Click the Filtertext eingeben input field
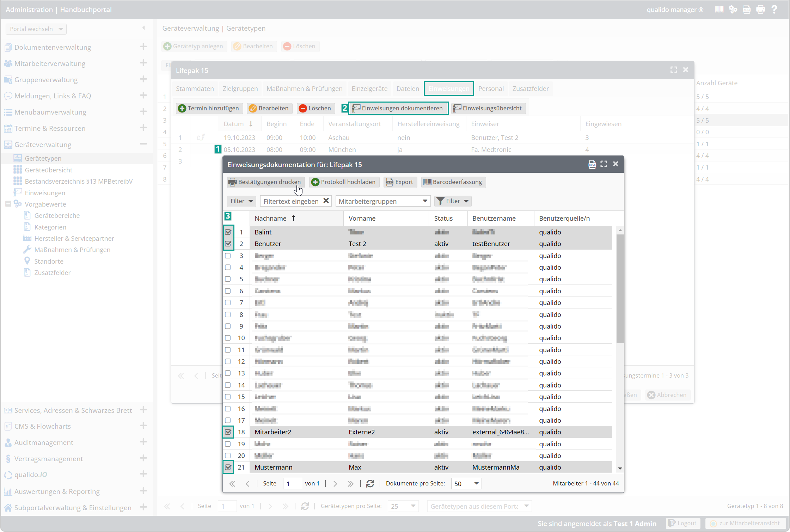 pyautogui.click(x=291, y=201)
